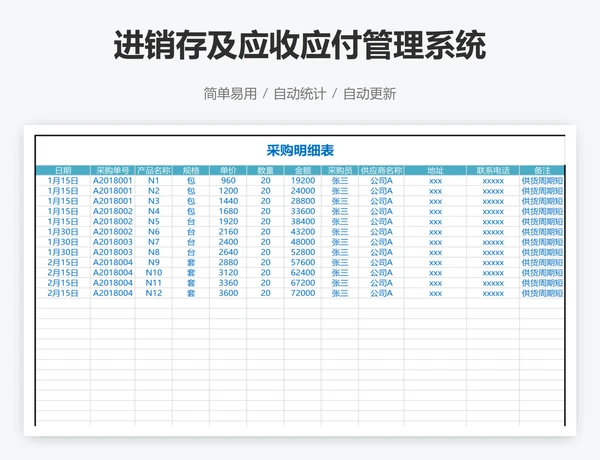Select the 备注 column header
The width and height of the screenshot is (600, 460).
[542, 170]
